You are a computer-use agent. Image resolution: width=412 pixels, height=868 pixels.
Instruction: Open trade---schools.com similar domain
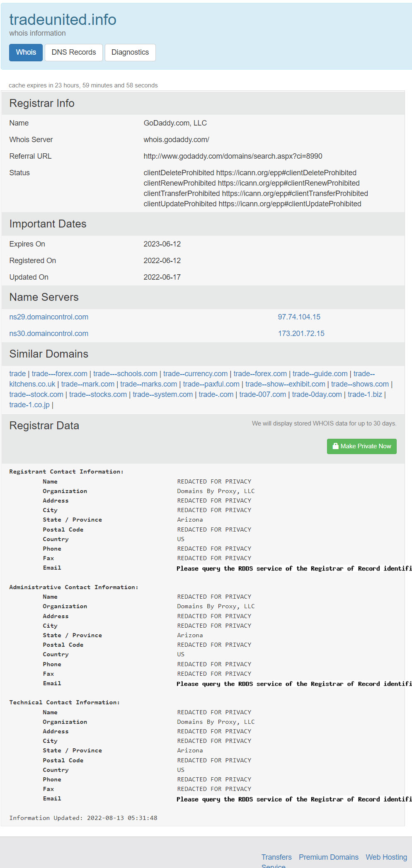(x=125, y=374)
